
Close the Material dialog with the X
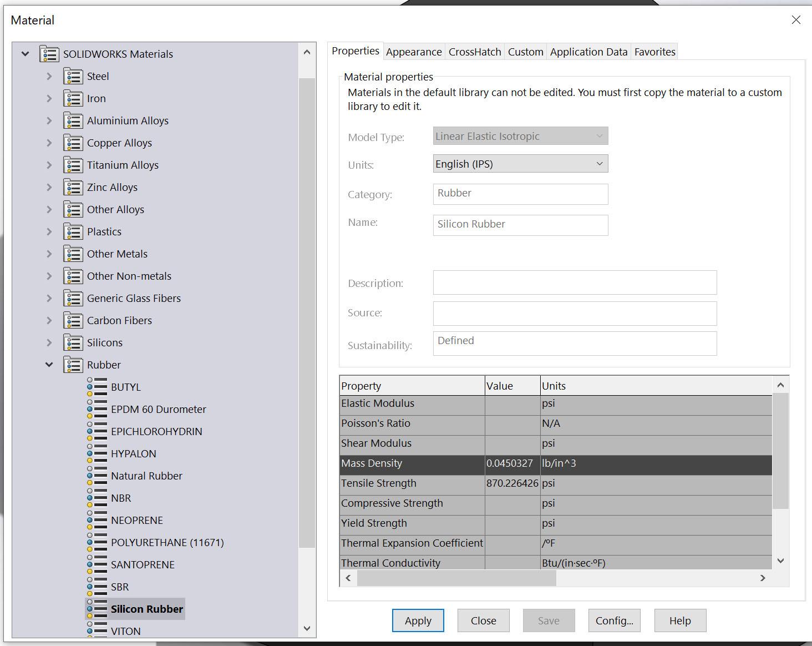(796, 20)
